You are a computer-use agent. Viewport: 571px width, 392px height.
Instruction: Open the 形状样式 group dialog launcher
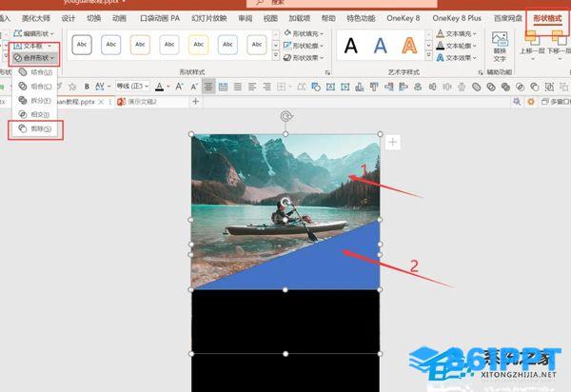click(x=327, y=73)
